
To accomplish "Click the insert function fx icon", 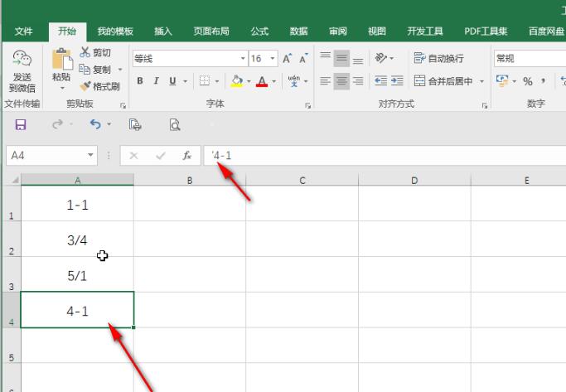I will tap(187, 155).
